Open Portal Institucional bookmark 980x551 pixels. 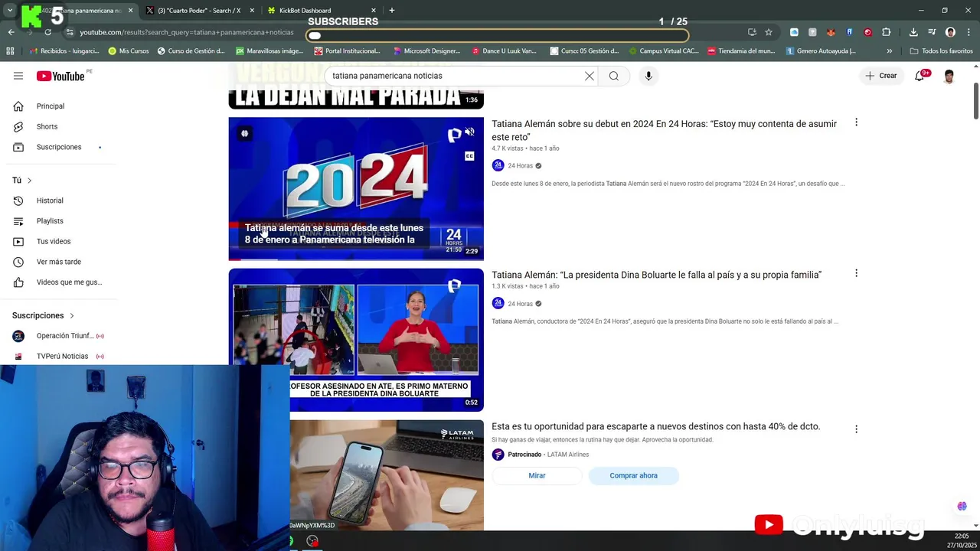tap(347, 51)
